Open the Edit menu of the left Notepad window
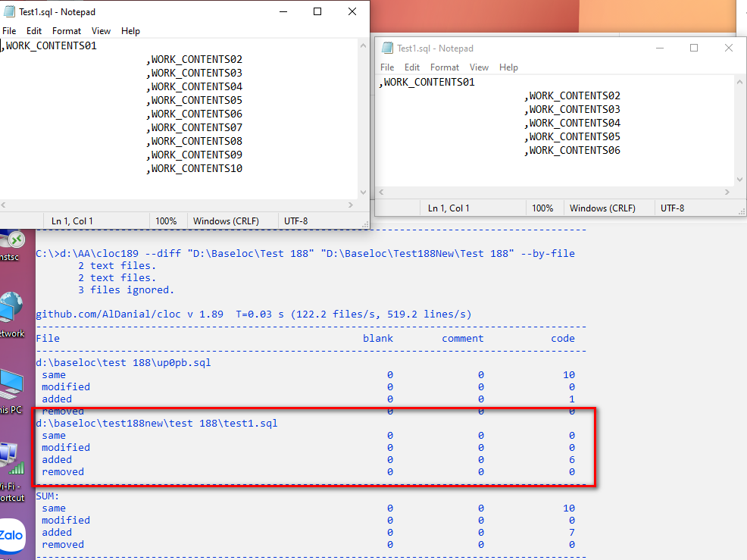 tap(33, 31)
